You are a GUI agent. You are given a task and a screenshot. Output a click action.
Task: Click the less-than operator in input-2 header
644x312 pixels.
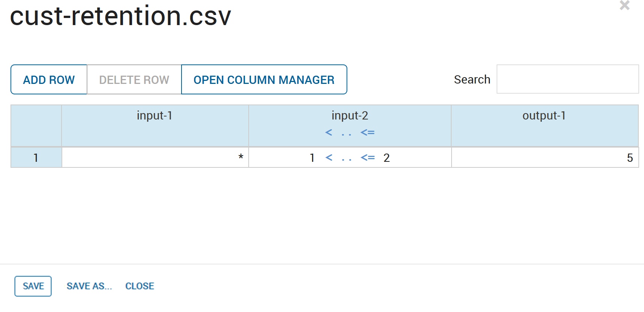[329, 132]
